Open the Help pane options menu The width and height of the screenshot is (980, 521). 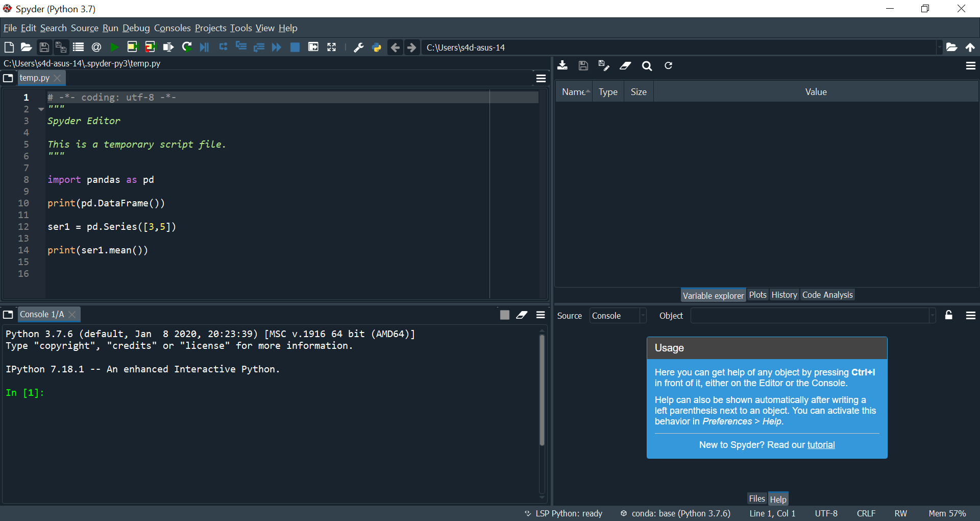970,316
